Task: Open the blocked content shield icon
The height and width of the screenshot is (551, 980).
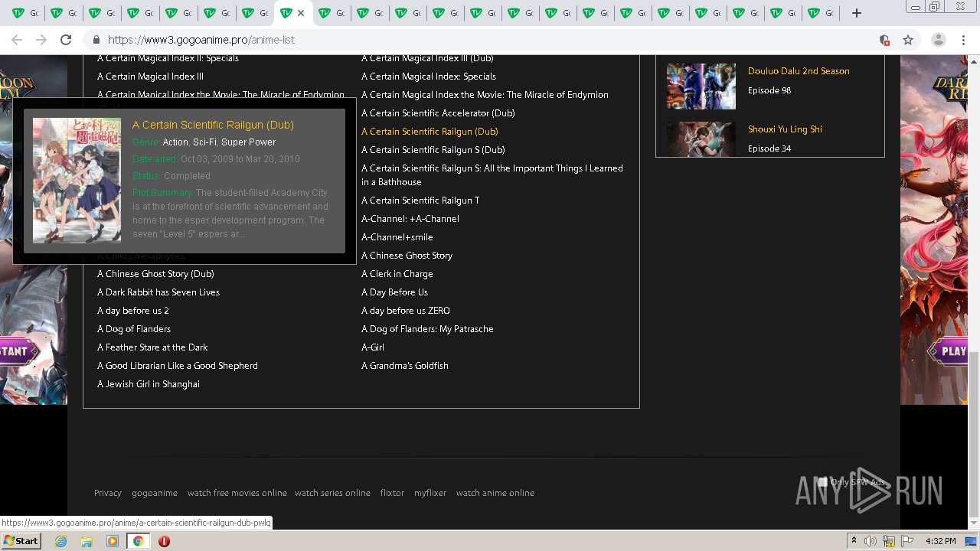Action: point(884,40)
